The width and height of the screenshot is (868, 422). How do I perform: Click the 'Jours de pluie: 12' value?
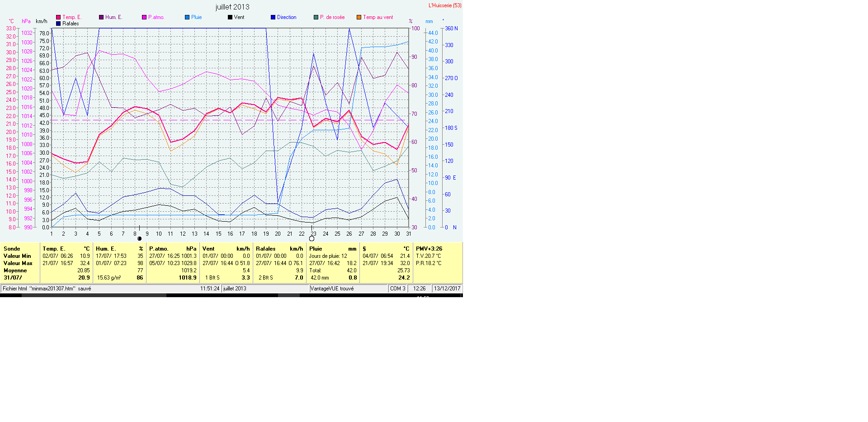tap(328, 256)
